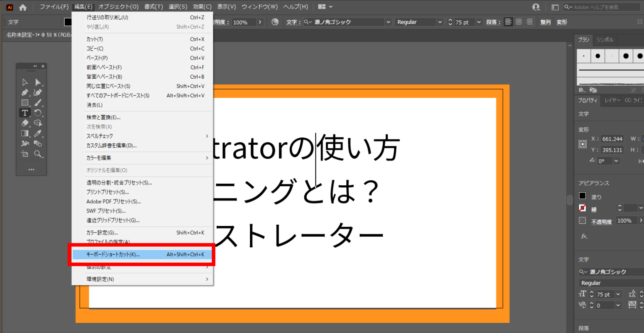
Task: Click the recolor artwork globe icon
Action: 275,22
